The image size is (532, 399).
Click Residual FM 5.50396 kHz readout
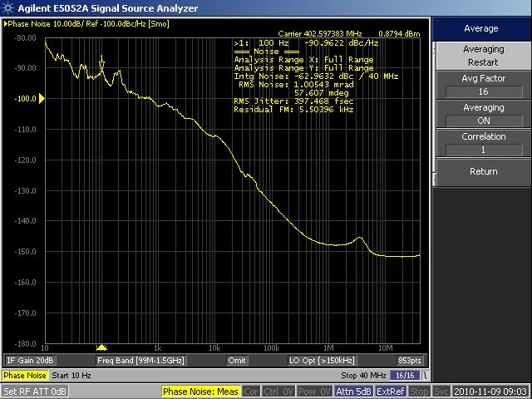pyautogui.click(x=293, y=109)
